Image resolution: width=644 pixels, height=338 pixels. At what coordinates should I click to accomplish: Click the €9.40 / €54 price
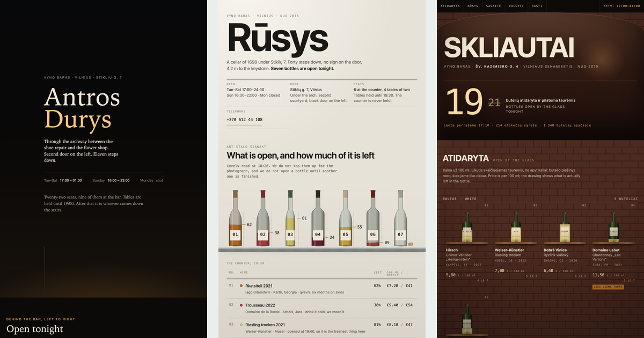400,305
